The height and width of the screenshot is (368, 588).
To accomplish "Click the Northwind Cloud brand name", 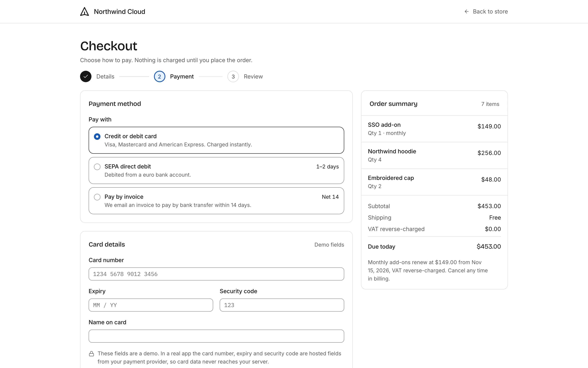I will 120,11.
